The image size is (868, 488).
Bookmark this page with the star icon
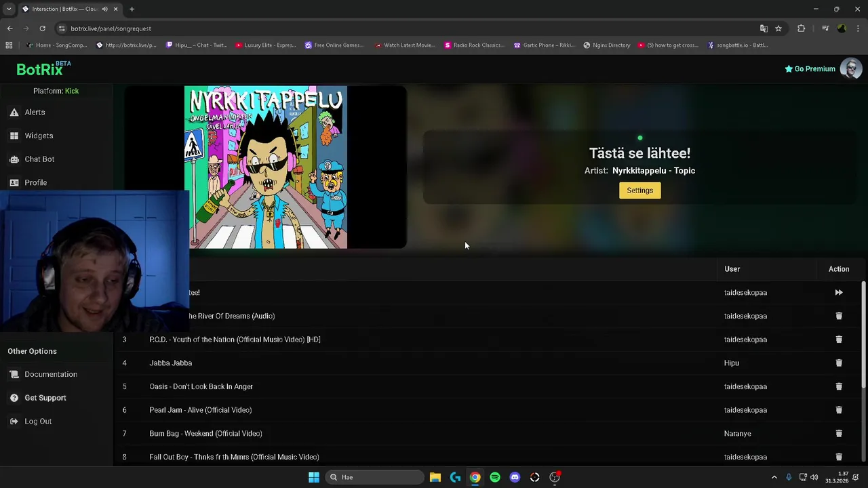(778, 28)
